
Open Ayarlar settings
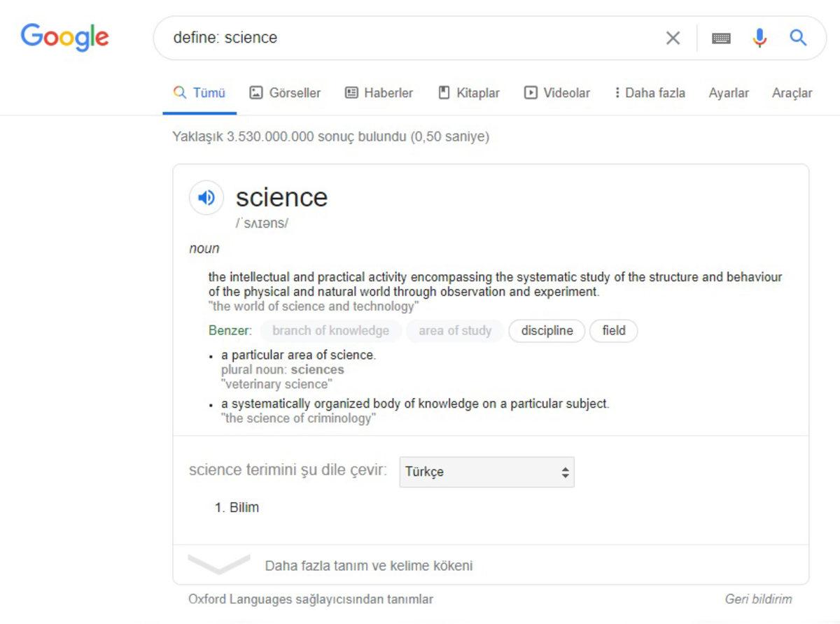pos(729,92)
